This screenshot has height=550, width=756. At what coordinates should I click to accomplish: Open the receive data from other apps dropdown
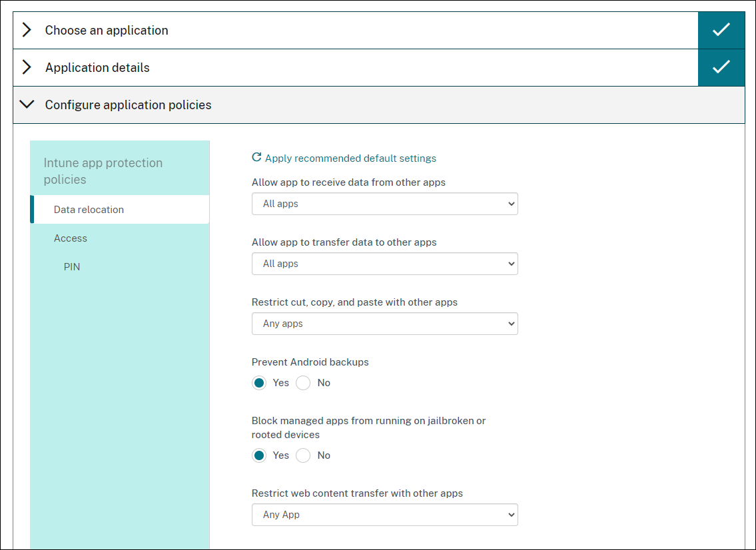(x=384, y=204)
